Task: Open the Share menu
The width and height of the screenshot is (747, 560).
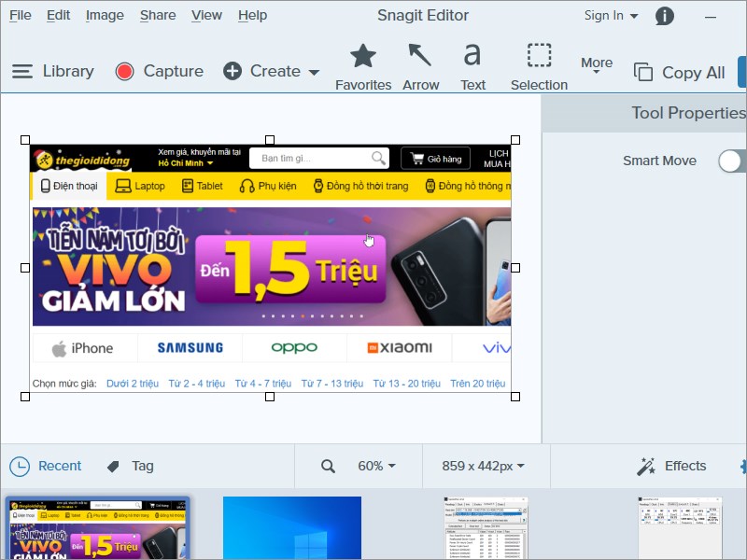Action: 158,15
